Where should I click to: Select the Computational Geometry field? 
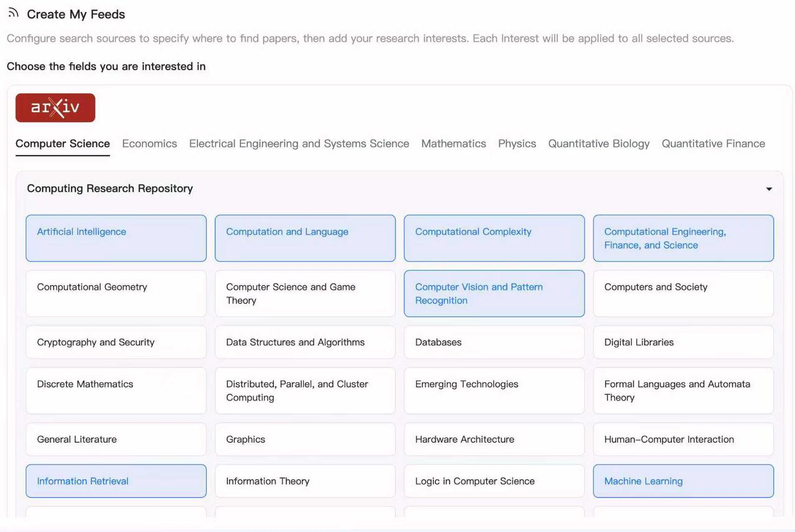[x=116, y=294]
